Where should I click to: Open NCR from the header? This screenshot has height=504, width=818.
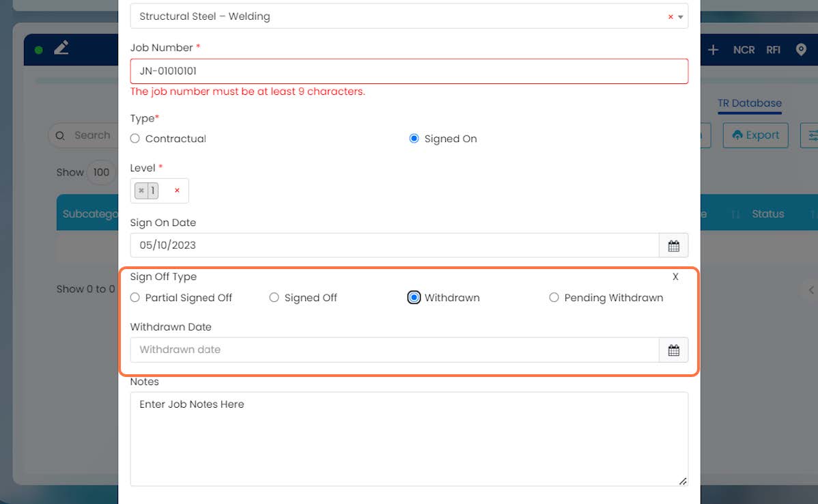[x=744, y=50]
